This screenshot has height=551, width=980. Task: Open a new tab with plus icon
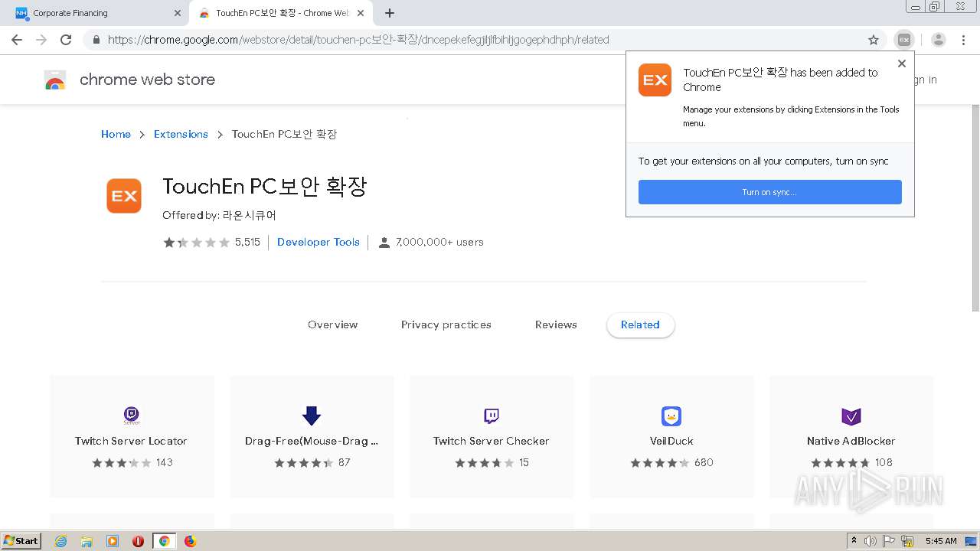tap(390, 13)
